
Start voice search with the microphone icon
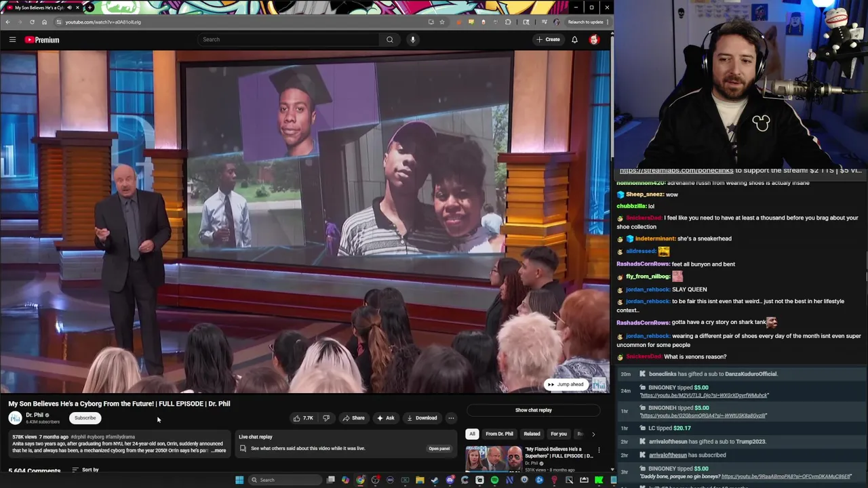pyautogui.click(x=412, y=39)
